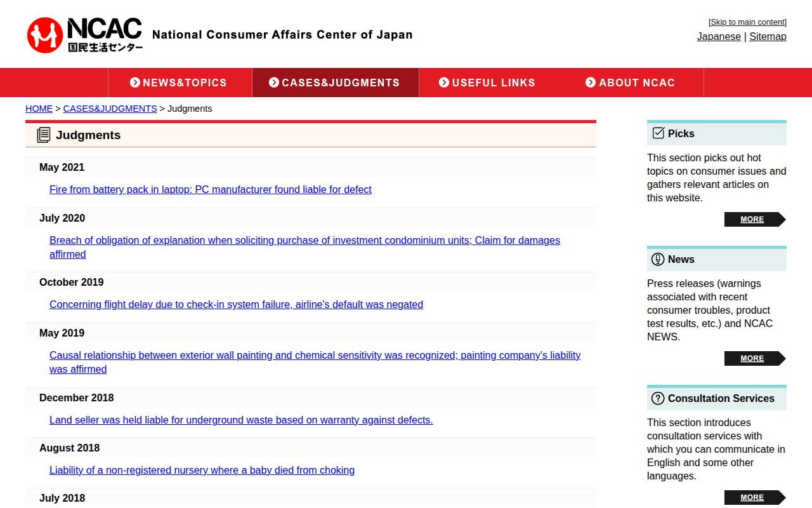The width and height of the screenshot is (812, 508).
Task: Click the News microphone icon
Action: [x=658, y=259]
